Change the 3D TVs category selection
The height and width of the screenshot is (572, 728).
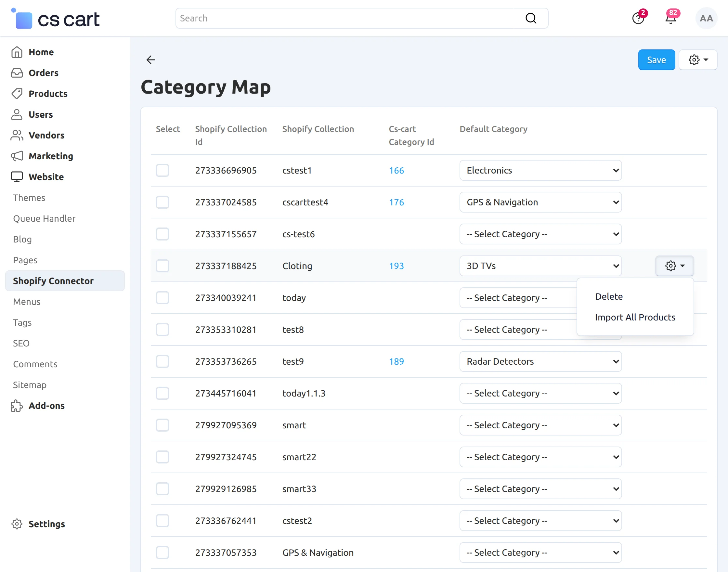(540, 266)
